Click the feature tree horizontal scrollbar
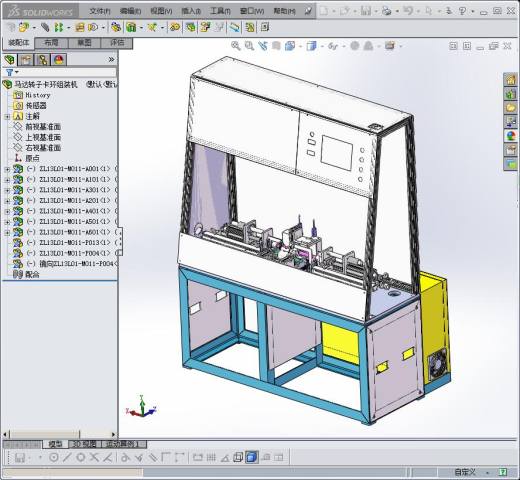 (x=60, y=434)
